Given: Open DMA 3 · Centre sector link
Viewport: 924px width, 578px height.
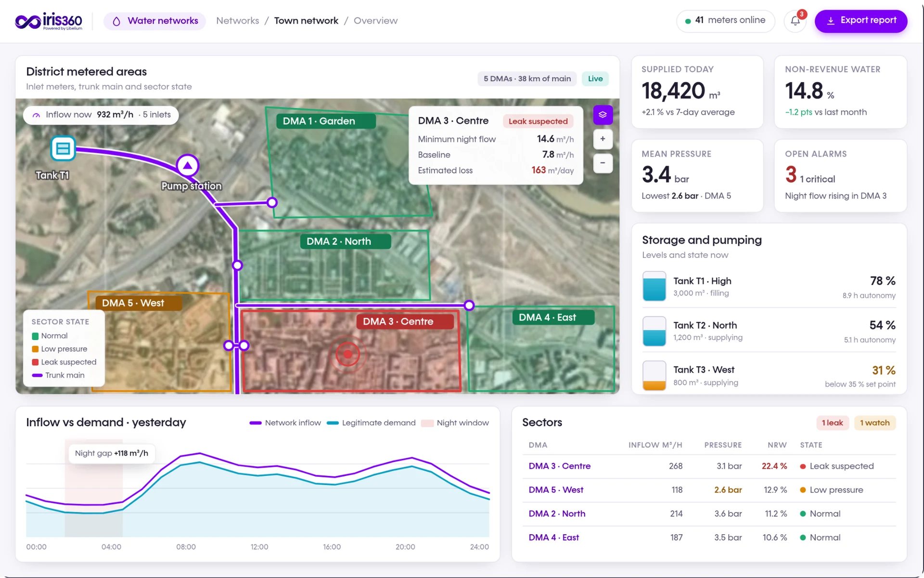Looking at the screenshot, I should click(x=559, y=466).
